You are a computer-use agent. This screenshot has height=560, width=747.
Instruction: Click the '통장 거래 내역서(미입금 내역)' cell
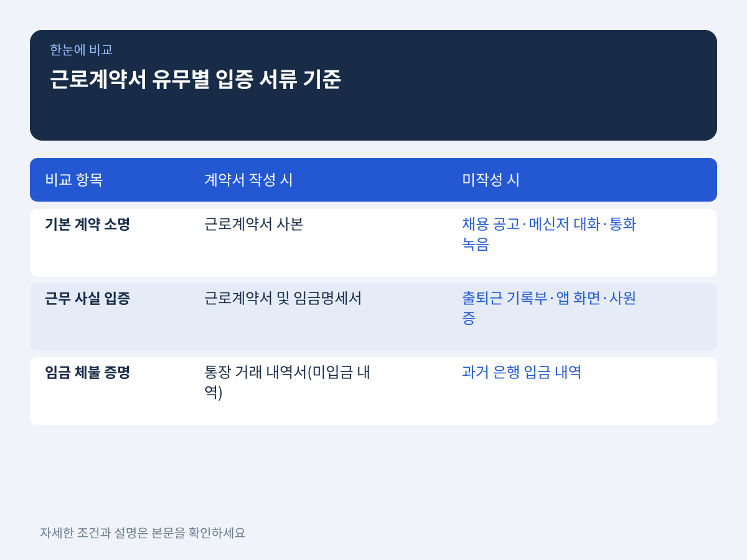287,382
